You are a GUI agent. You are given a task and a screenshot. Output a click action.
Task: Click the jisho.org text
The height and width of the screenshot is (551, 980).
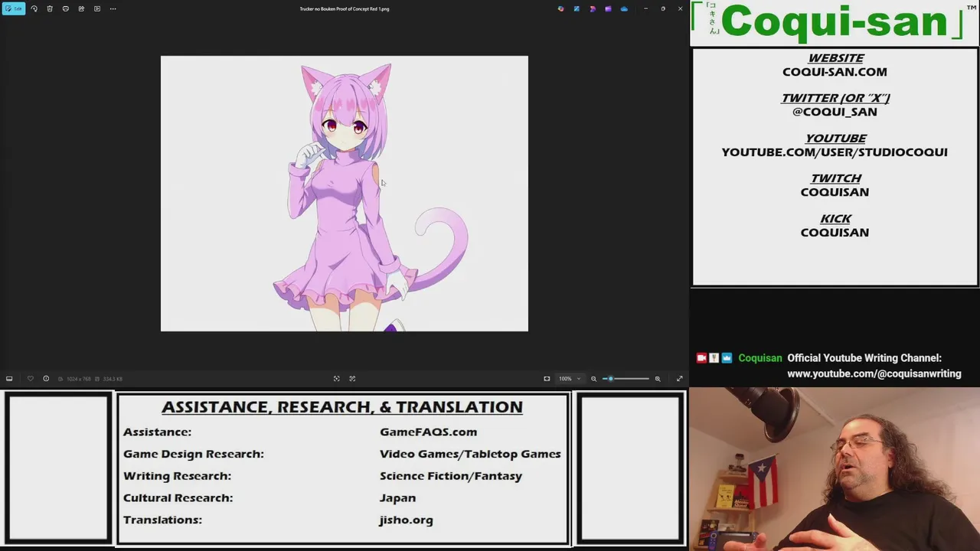click(406, 520)
